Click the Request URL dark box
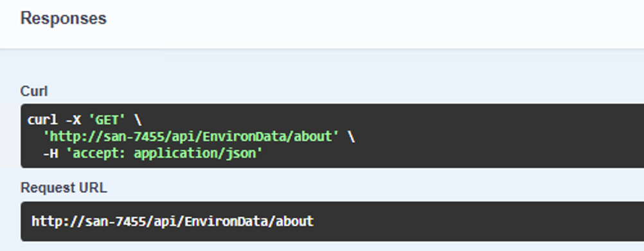The height and width of the screenshot is (251, 644). [x=332, y=221]
